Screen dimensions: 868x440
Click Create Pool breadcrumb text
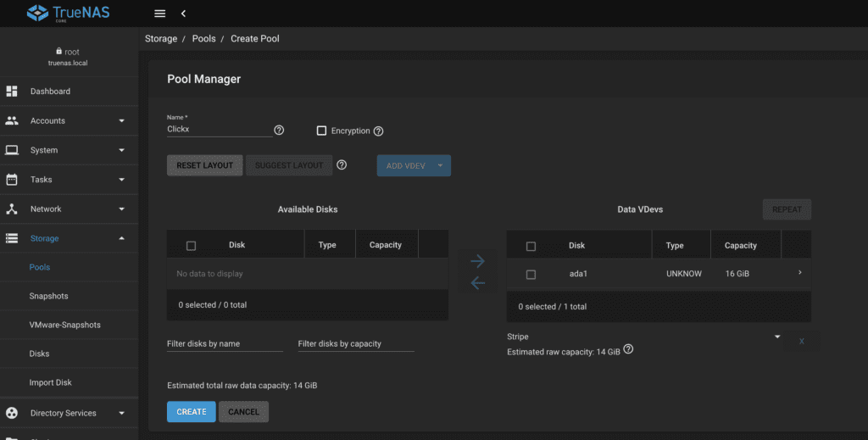254,39
